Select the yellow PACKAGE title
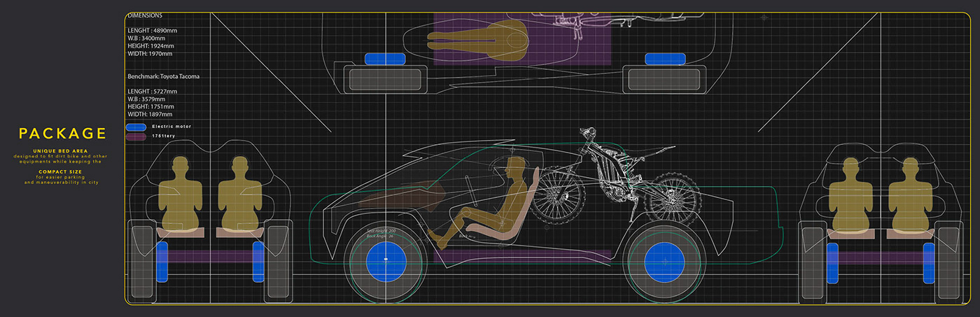The height and width of the screenshot is (317, 980). point(62,134)
